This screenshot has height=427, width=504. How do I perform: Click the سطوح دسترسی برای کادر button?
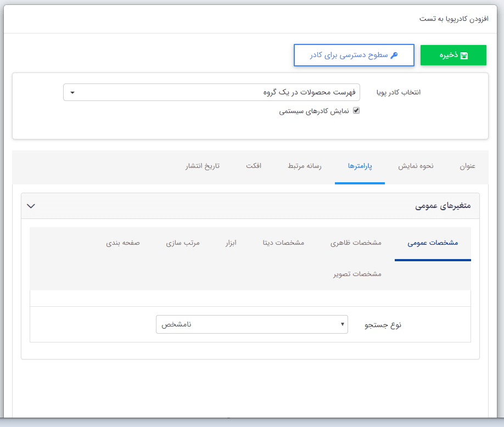[x=354, y=55]
